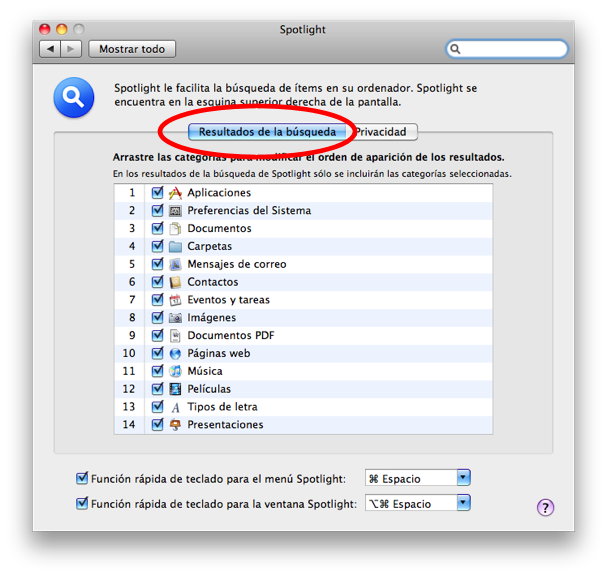The width and height of the screenshot is (607, 576).
Task: Uncheck the Preferencias del Sistema checkbox
Action: tap(157, 210)
